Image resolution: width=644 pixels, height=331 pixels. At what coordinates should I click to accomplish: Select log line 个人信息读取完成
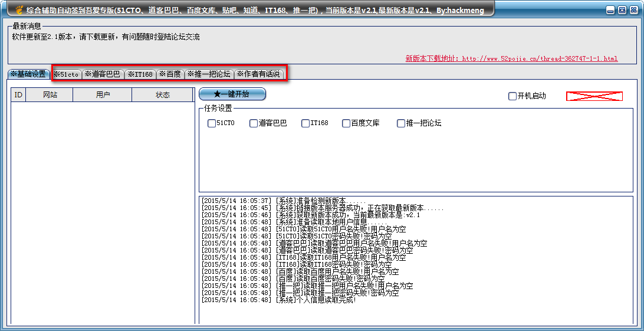(279, 300)
